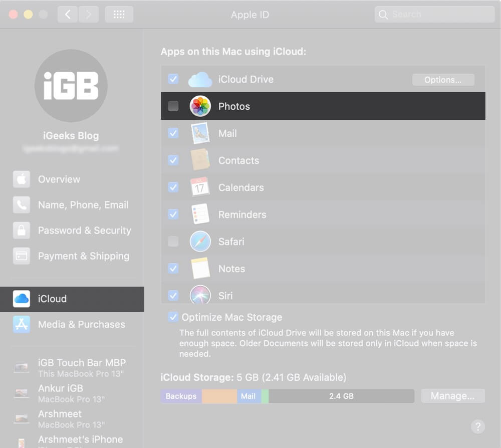501x448 pixels.
Task: Click the 2.4 GB free storage segment
Action: pyautogui.click(x=341, y=396)
